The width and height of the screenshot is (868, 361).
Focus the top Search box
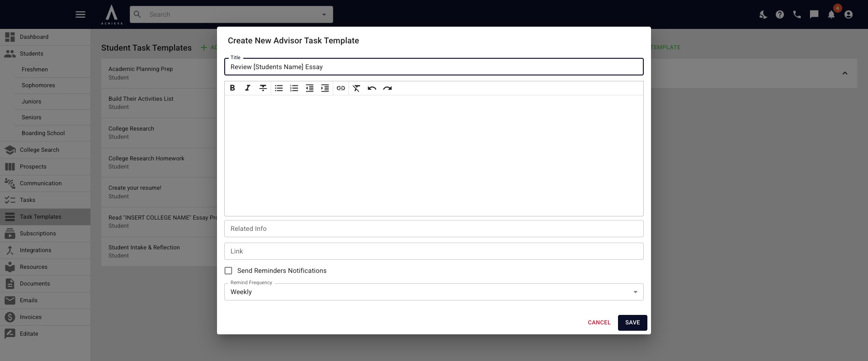(x=231, y=14)
